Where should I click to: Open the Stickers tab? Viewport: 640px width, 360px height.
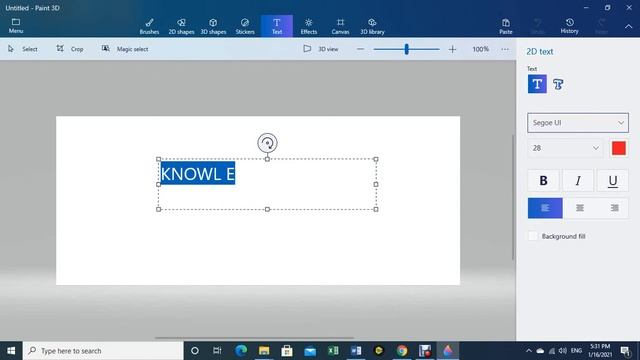click(245, 26)
